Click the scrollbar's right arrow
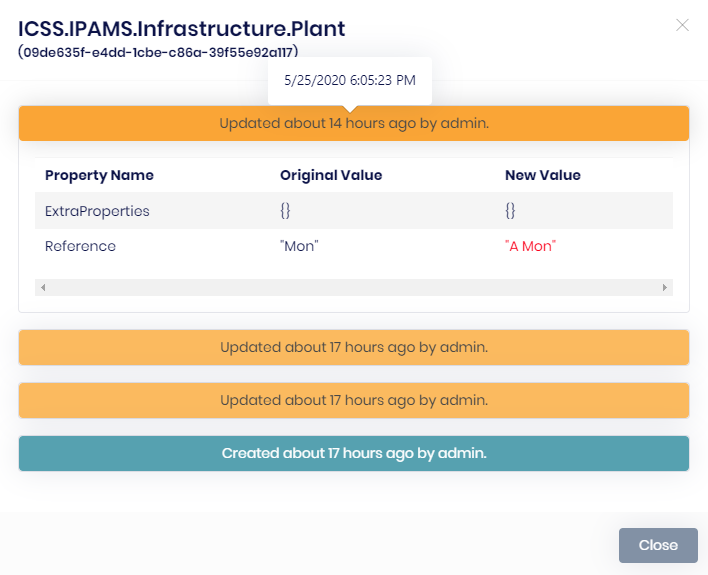The height and width of the screenshot is (575, 708). click(665, 287)
